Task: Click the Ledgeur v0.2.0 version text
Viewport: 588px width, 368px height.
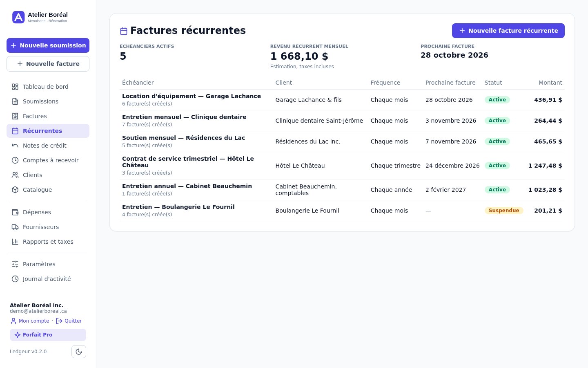Action: 28,352
